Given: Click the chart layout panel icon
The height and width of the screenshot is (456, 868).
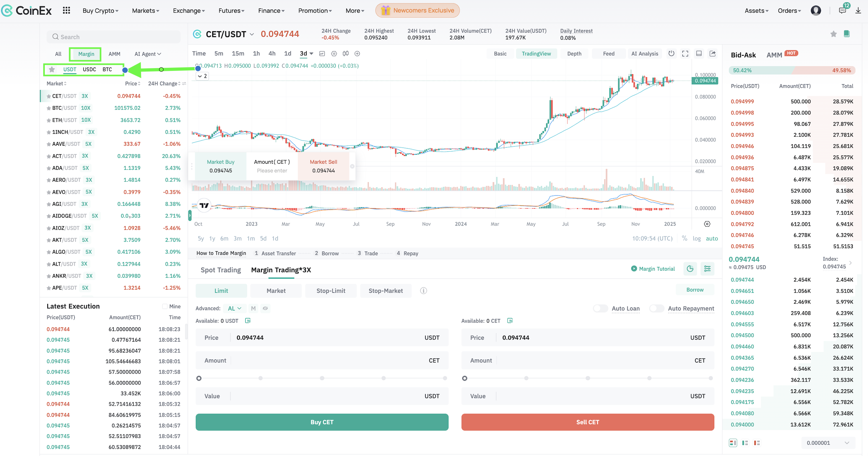Looking at the screenshot, I should click(699, 53).
